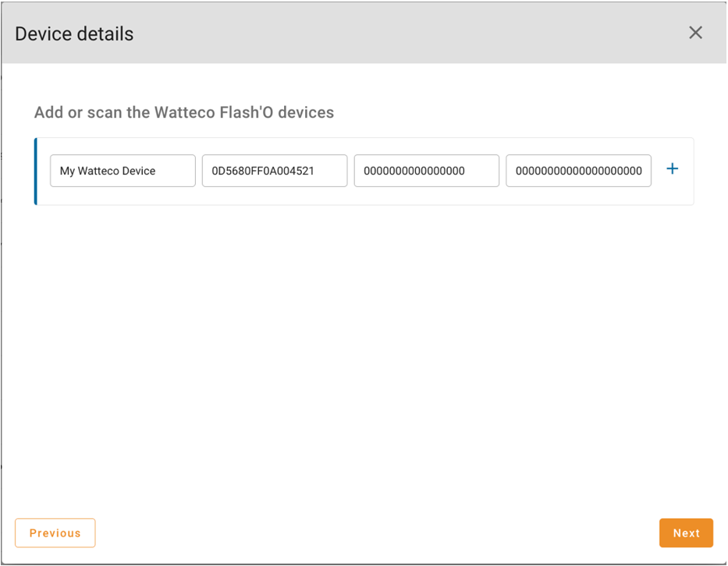Add another device row with plus icon
Viewport: 728px width, 566px height.
[672, 169]
